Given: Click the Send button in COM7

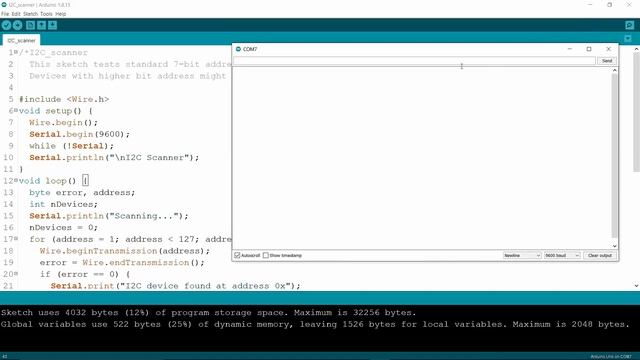Looking at the screenshot, I should coord(607,61).
